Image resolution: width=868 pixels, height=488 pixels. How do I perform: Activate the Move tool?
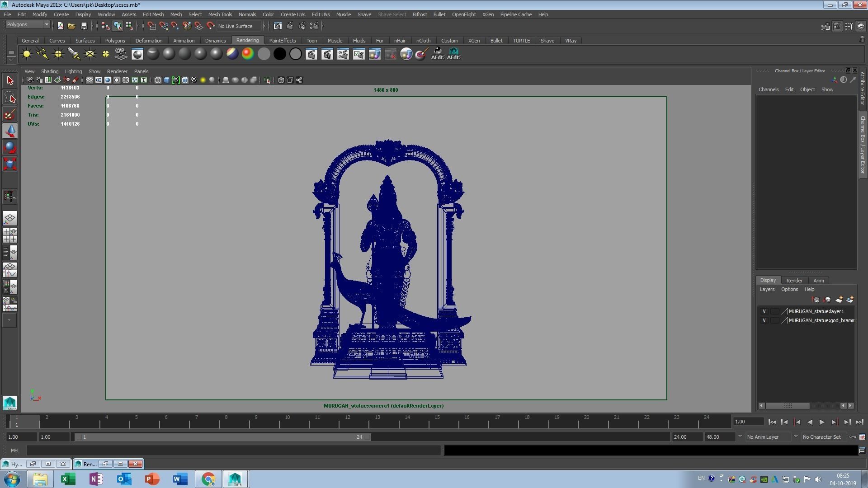[10, 131]
